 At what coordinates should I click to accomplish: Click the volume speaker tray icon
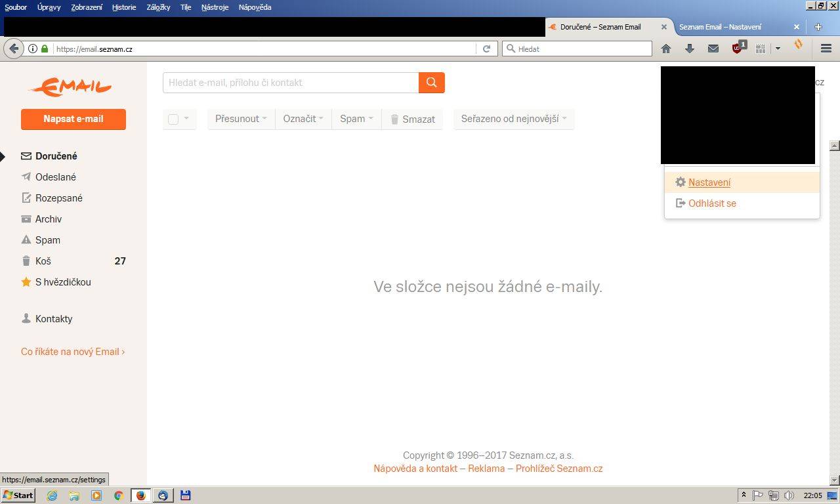pyautogui.click(x=789, y=495)
